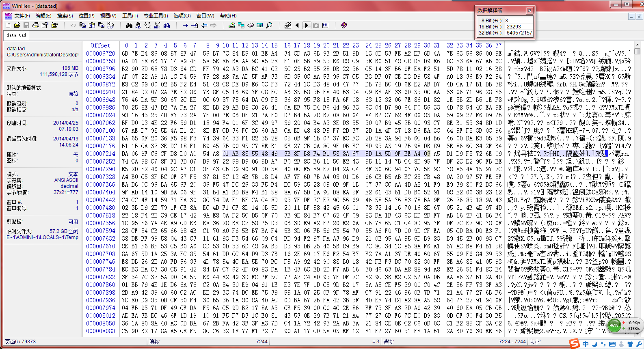Click the vertical scrollbar up arrow
The image size is (644, 349).
point(638,44)
